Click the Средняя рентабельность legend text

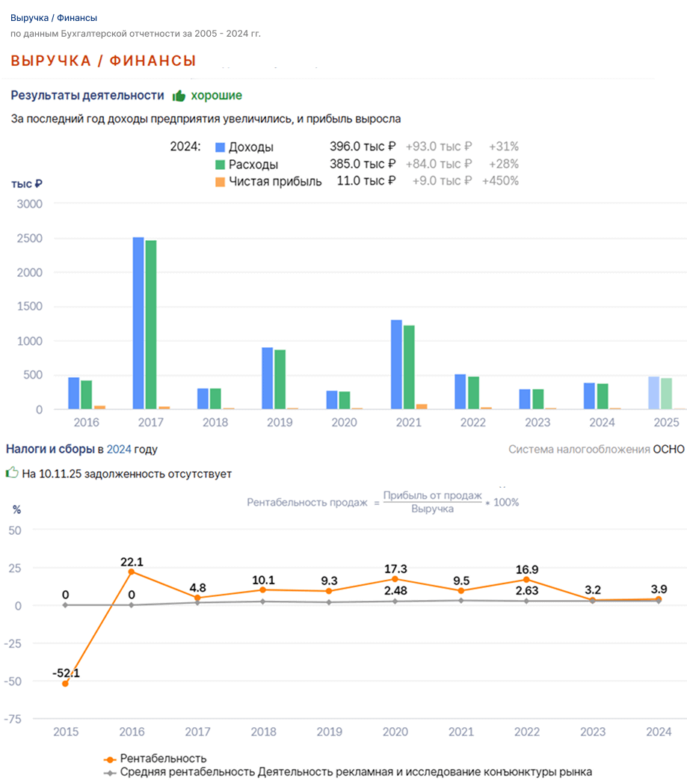tap(356, 773)
